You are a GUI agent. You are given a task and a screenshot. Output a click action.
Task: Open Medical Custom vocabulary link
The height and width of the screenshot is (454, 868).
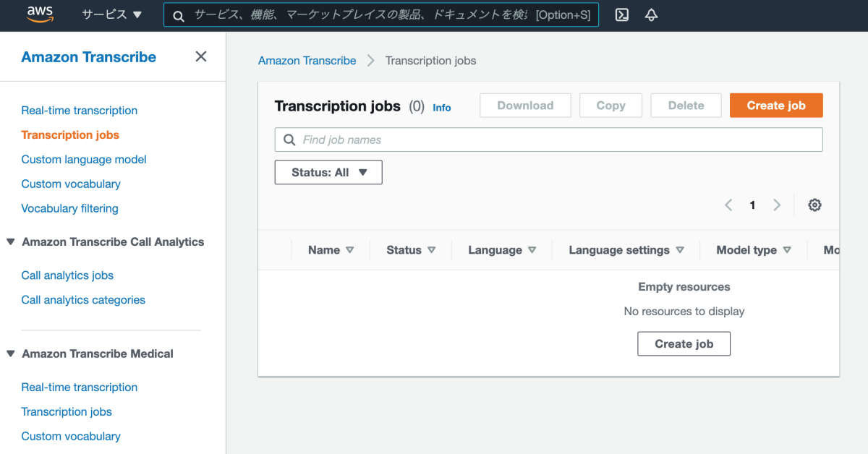tap(71, 436)
